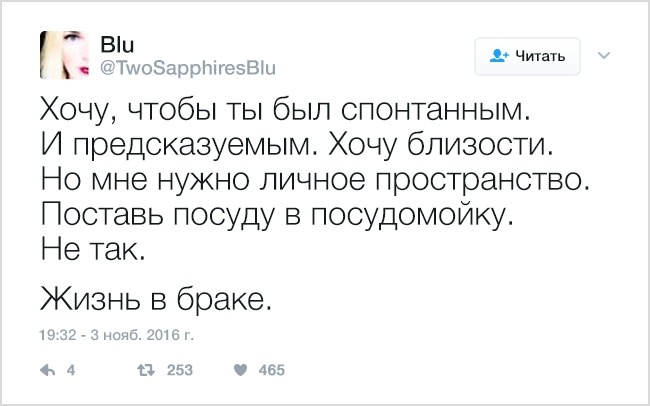
Task: View the 253 retweets count
Action: point(179,369)
